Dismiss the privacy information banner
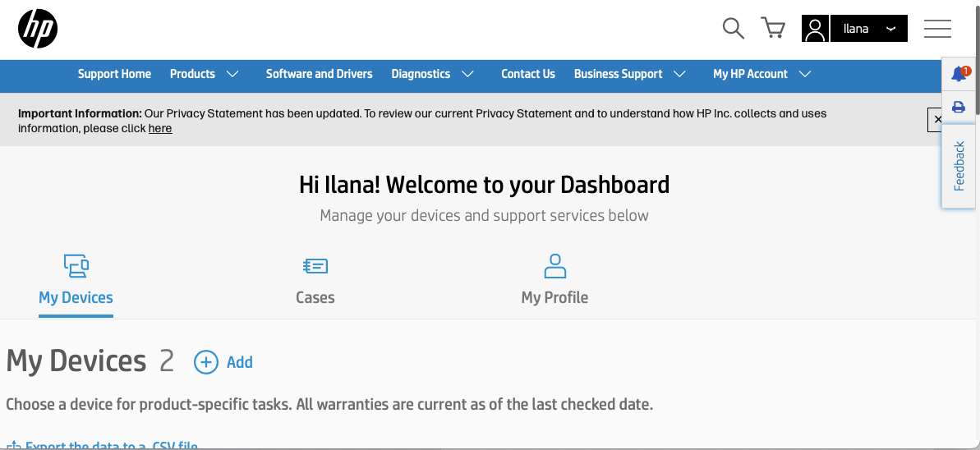Image resolution: width=980 pixels, height=450 pixels. 936,119
